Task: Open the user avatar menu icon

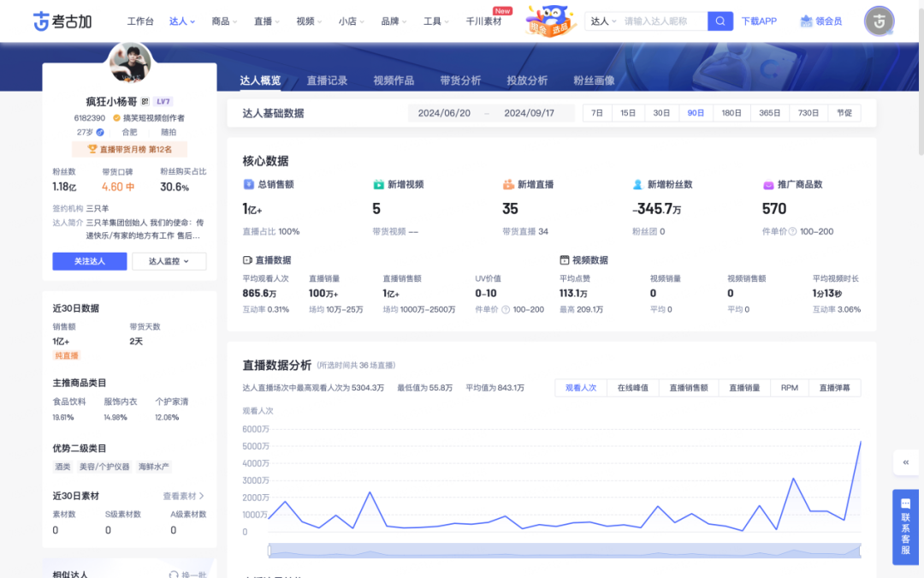Action: (879, 21)
